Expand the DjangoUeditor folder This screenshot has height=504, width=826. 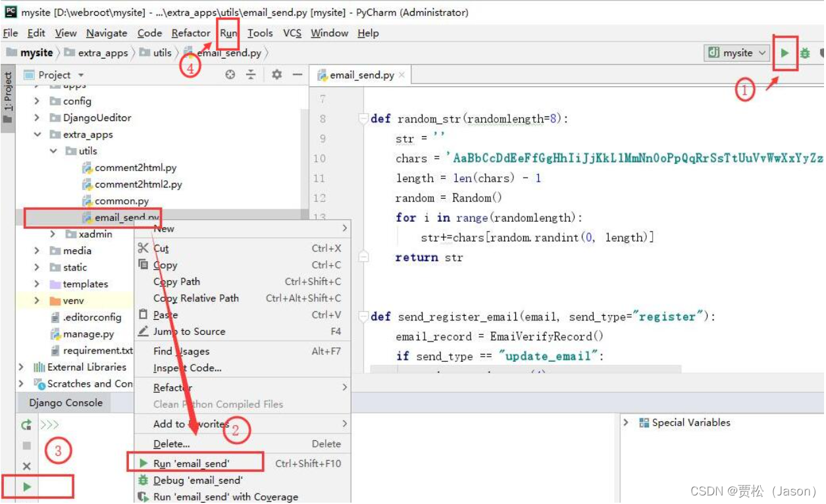(38, 118)
